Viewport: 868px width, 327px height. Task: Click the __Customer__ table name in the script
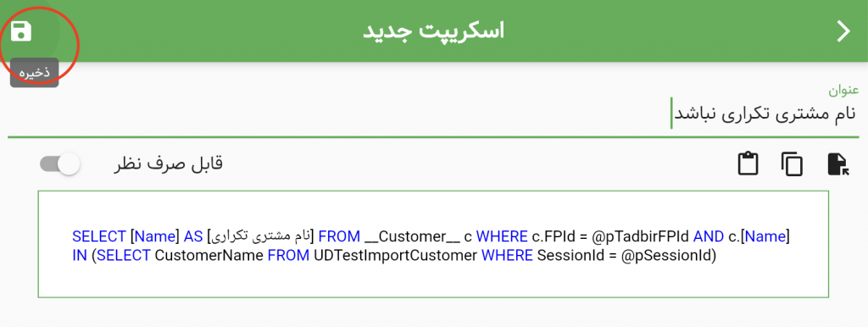(x=412, y=237)
